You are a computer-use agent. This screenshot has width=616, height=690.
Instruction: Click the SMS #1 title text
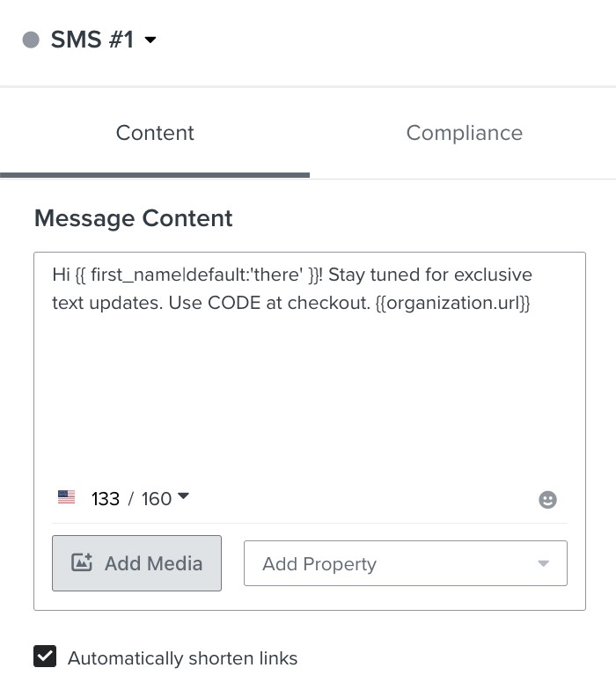point(92,40)
